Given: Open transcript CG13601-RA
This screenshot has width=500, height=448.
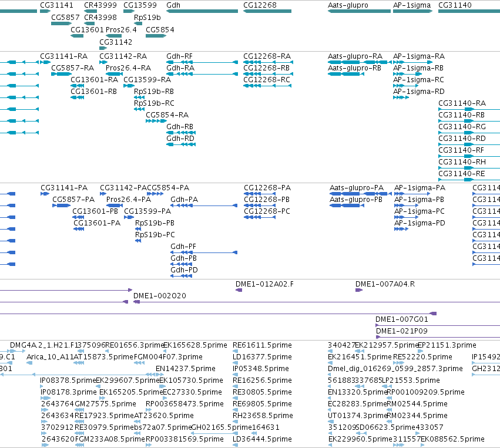Looking at the screenshot, I should (x=95, y=80).
